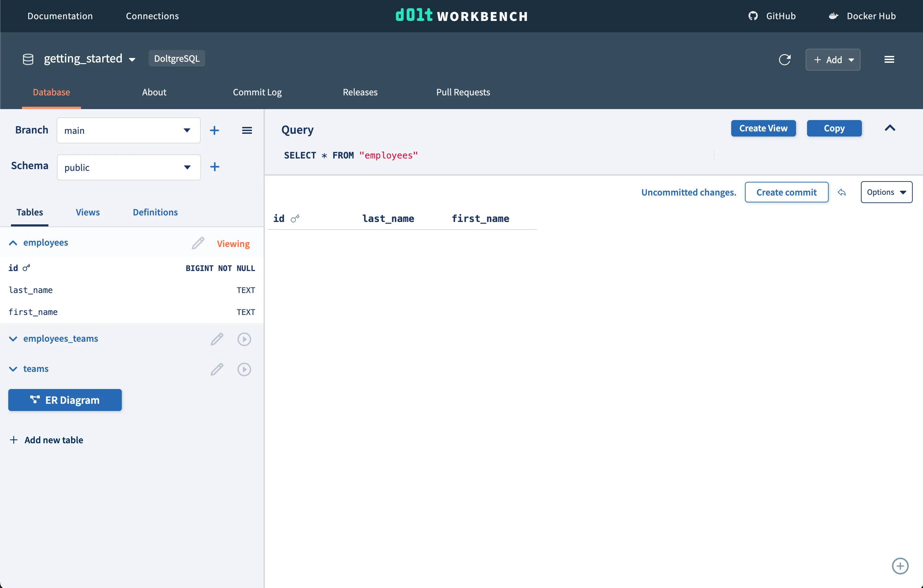Screen dimensions: 923x588
Task: Click the play query icon for teams table
Action: coord(244,369)
